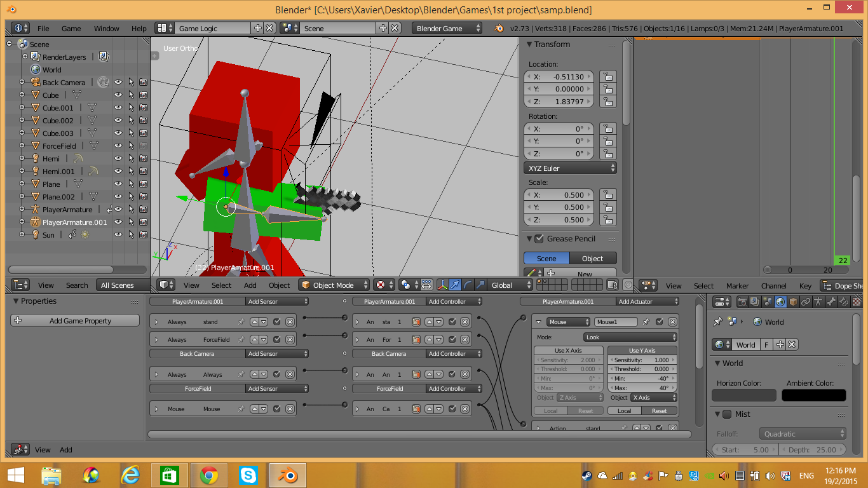Open Add Actuator dropdown for PlayerArmature.001
The width and height of the screenshot is (868, 488).
pyautogui.click(x=647, y=301)
